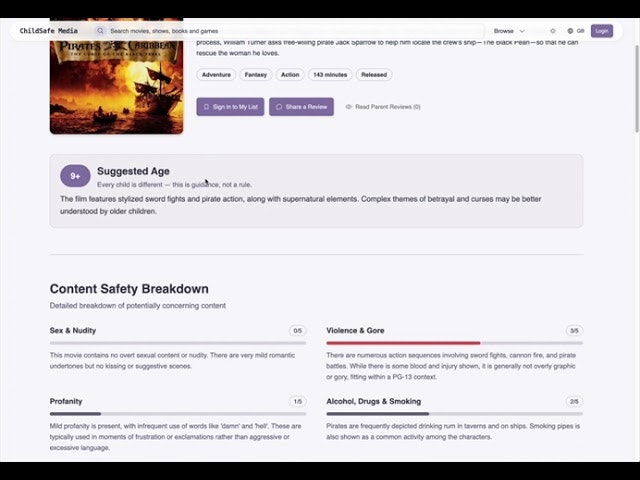The height and width of the screenshot is (480, 640).
Task: Click the search magnifier icon
Action: coord(100,31)
